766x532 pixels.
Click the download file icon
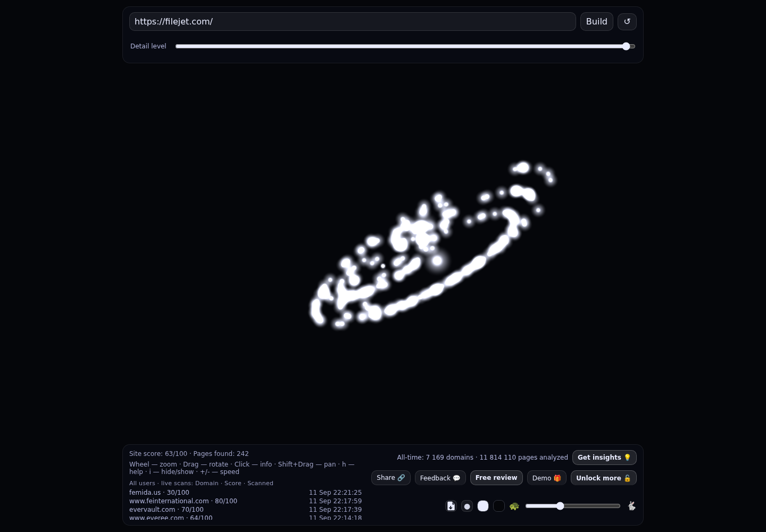tap(451, 506)
